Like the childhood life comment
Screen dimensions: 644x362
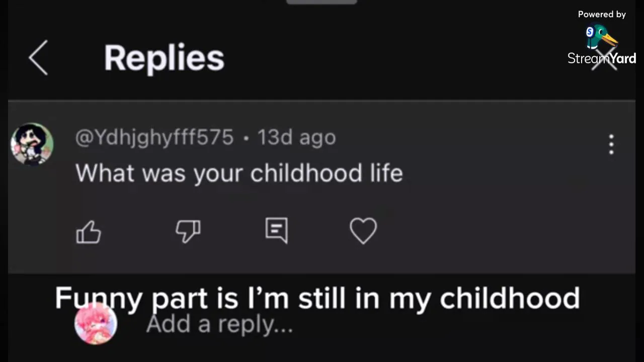tap(89, 232)
